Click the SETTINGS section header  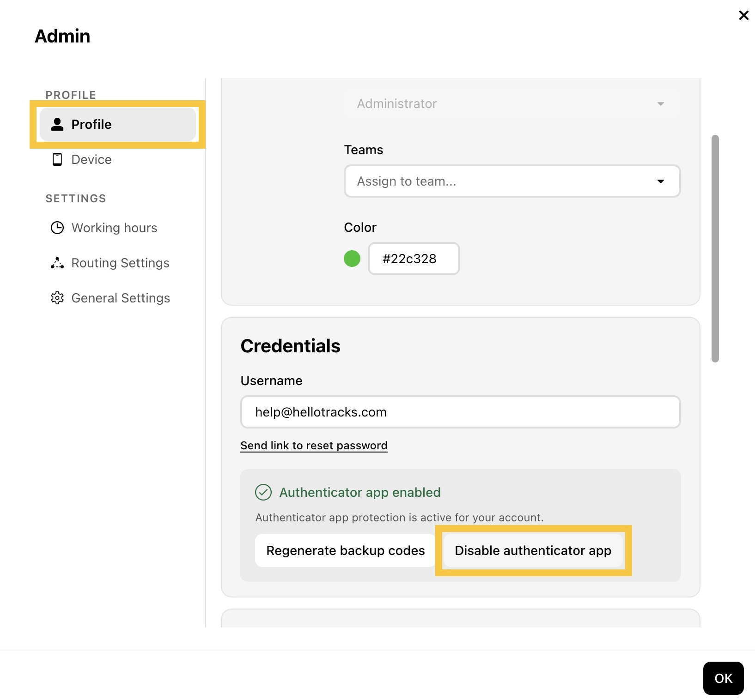[76, 199]
